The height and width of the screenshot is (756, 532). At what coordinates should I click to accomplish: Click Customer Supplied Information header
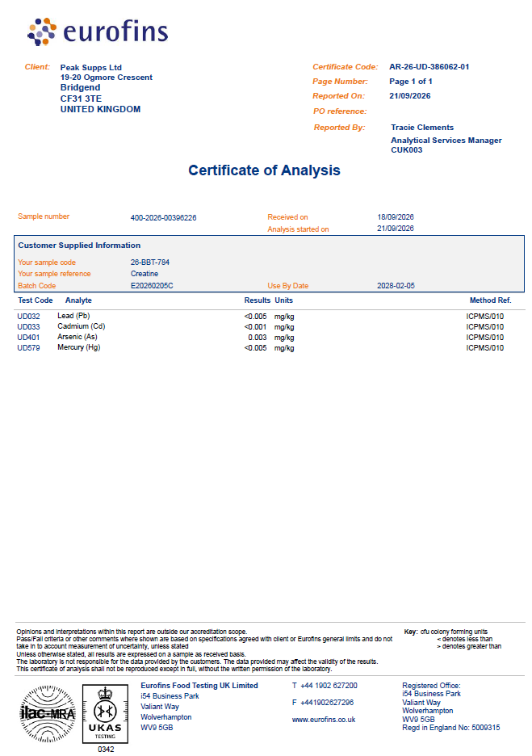tap(79, 245)
